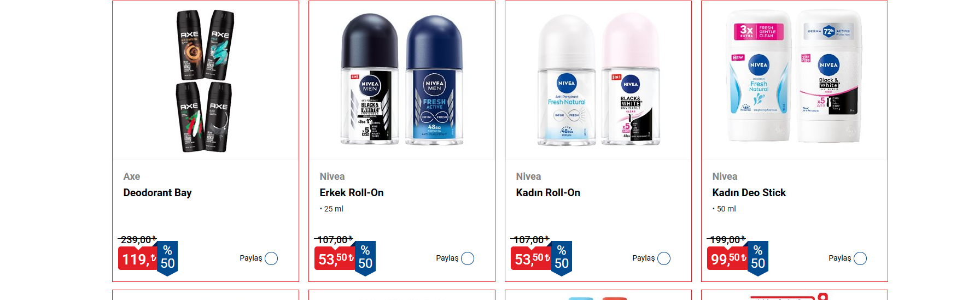
Task: Tick the Paylaş circle for Kadın Deo Stick
Action: click(860, 258)
